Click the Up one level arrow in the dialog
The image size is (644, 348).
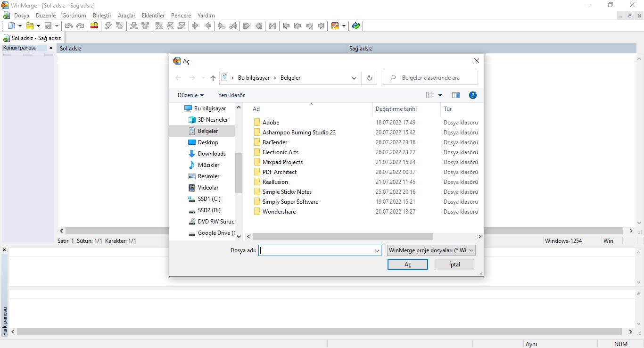[x=213, y=78]
